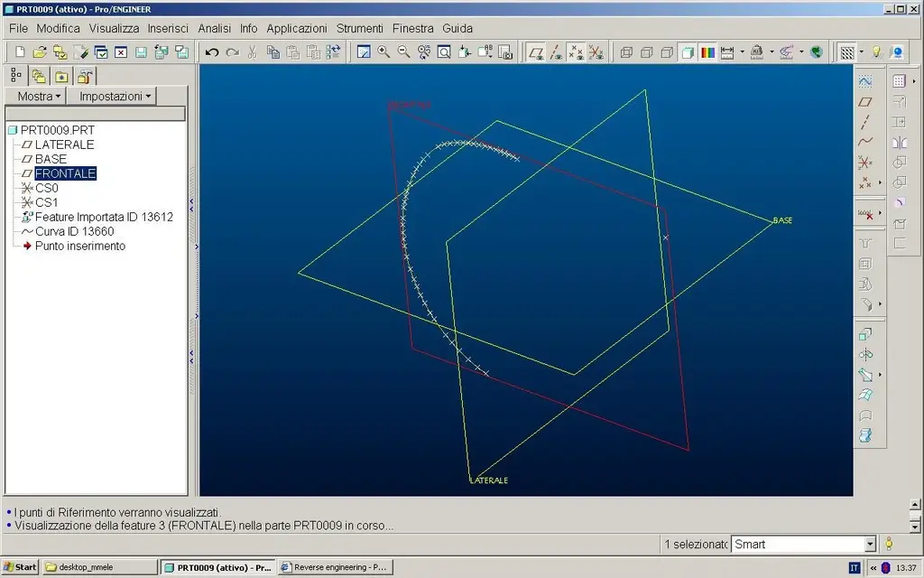This screenshot has height=578, width=924.
Task: Click the Redo arrow icon
Action: (232, 51)
